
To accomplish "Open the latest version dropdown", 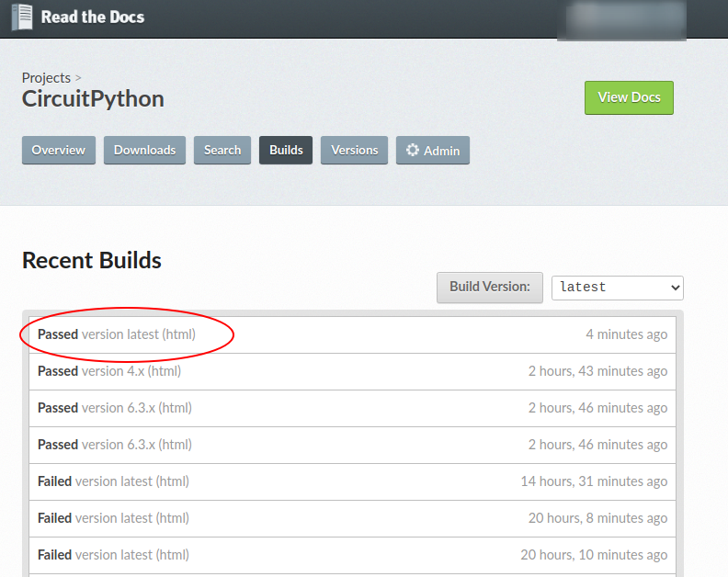I will coord(617,288).
